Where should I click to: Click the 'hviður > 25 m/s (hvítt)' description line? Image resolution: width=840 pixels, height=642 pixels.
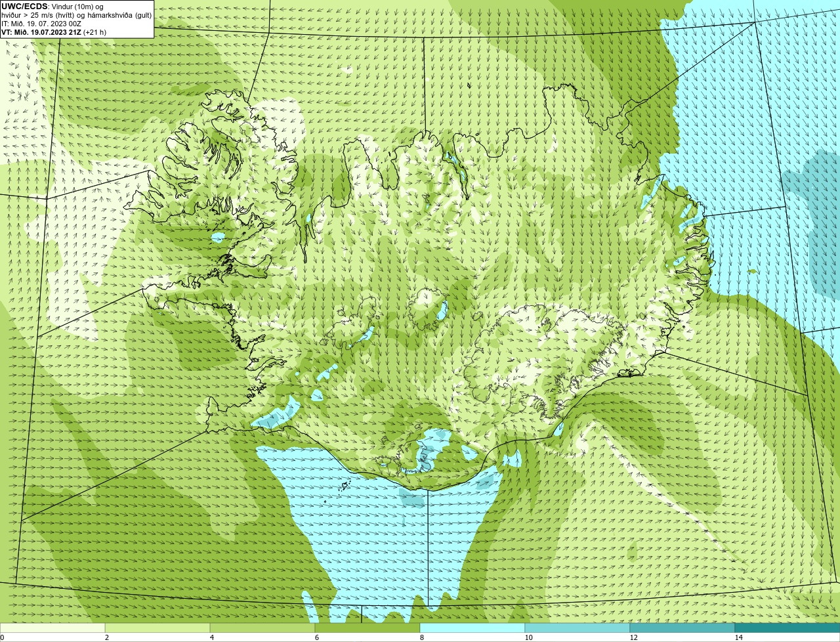point(76,14)
